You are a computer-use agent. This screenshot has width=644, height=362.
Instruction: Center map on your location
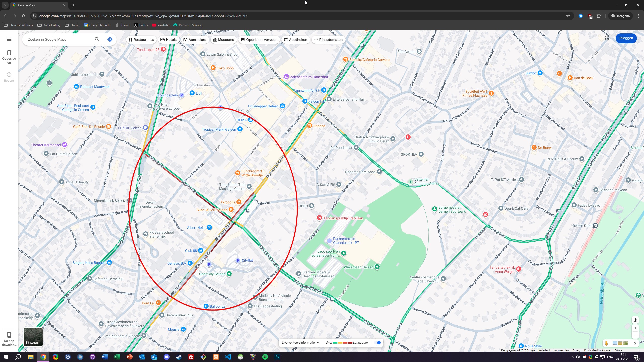(635, 320)
